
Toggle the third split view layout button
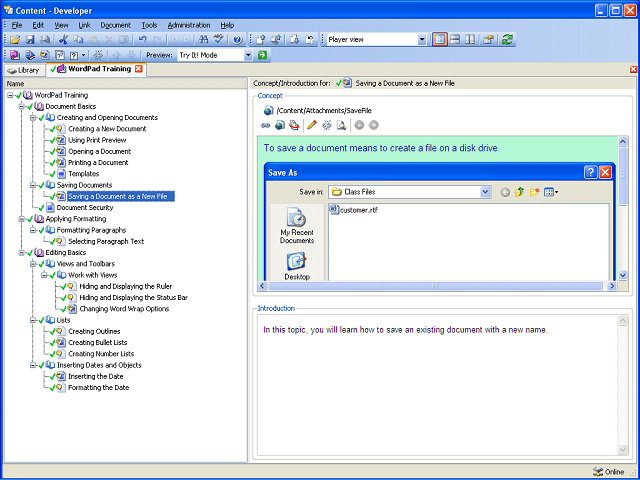470,40
